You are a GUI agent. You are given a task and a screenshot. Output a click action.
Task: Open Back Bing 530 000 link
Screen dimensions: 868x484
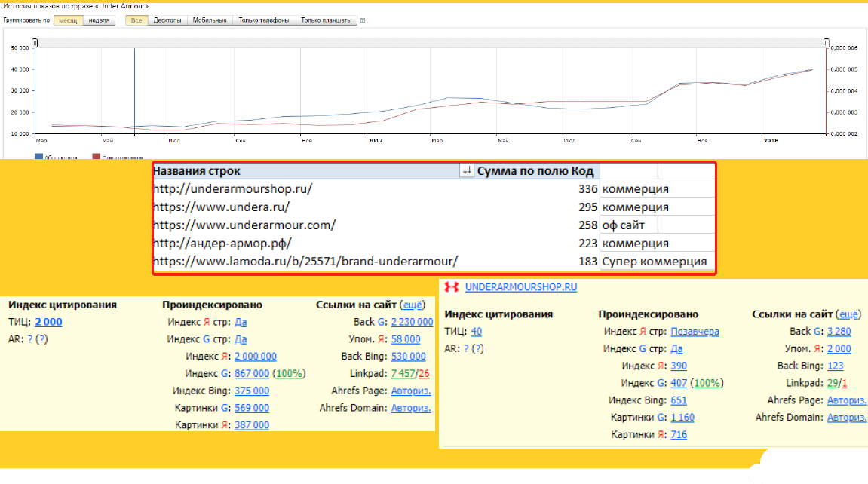click(409, 357)
